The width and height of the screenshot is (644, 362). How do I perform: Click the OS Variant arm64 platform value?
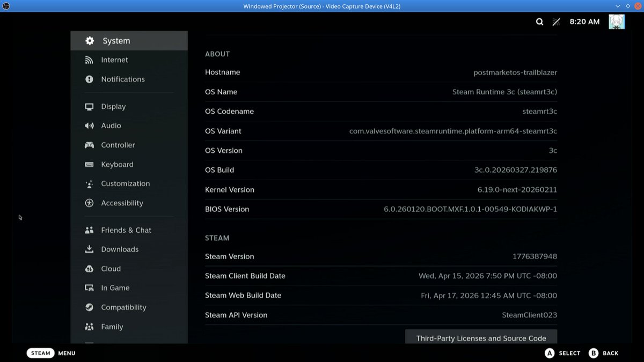453,131
